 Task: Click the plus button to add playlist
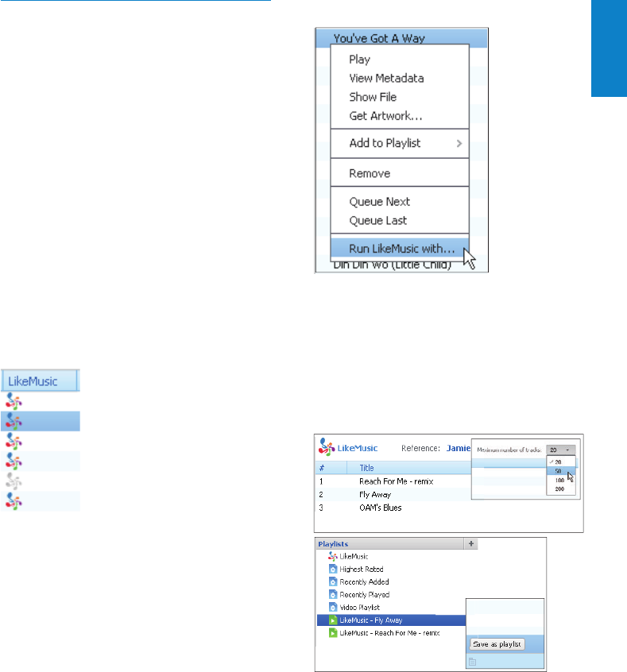point(471,543)
